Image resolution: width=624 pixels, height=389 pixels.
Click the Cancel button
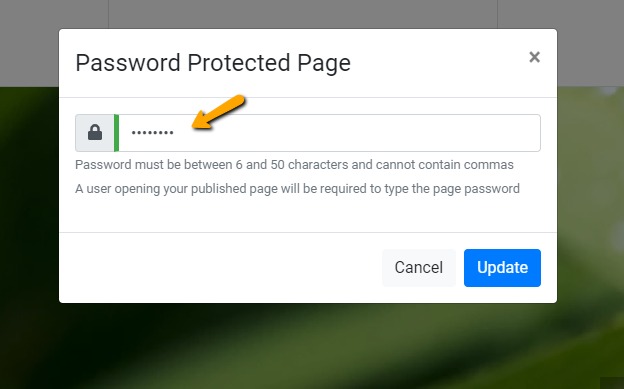click(419, 268)
